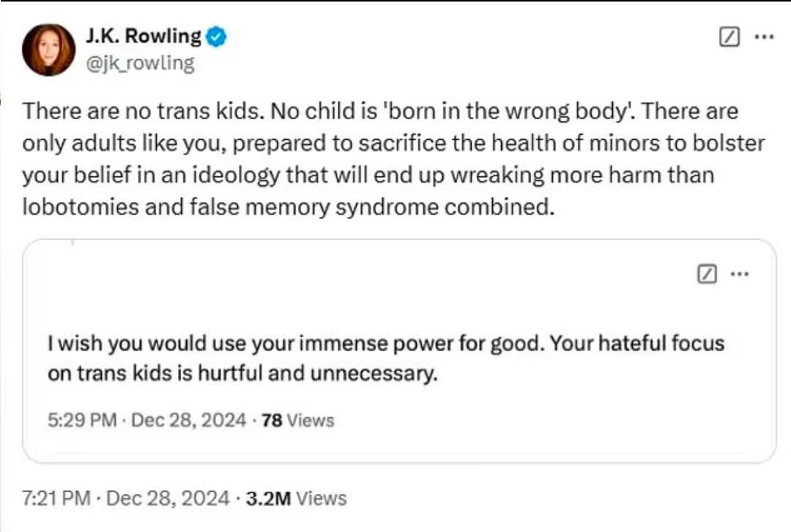This screenshot has width=791, height=532.
Task: Click the Grok icon on Rowling's post
Action: pyautogui.click(x=730, y=37)
